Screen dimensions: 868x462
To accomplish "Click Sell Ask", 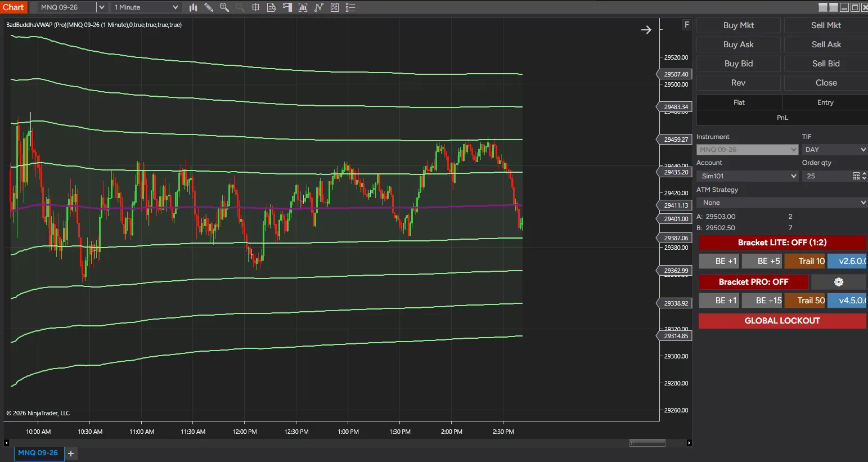I will pos(826,44).
